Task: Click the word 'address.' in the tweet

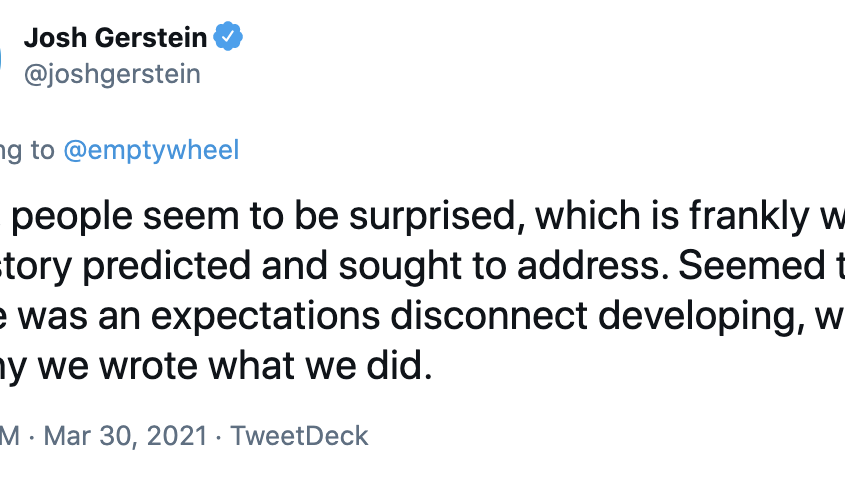Action: tap(592, 266)
